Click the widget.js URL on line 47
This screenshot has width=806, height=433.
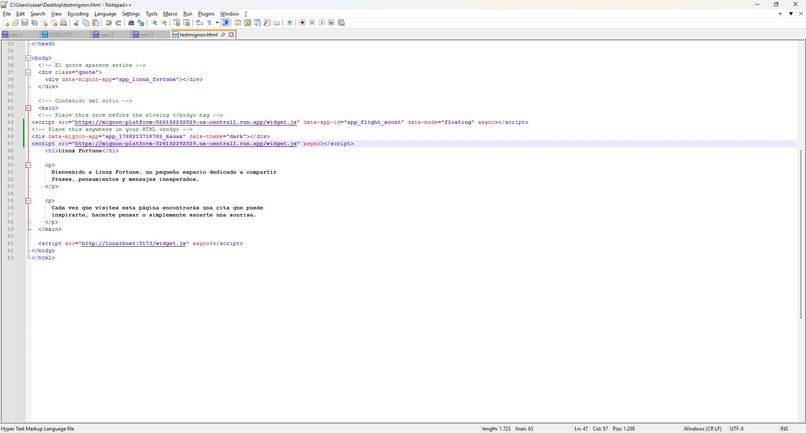187,143
